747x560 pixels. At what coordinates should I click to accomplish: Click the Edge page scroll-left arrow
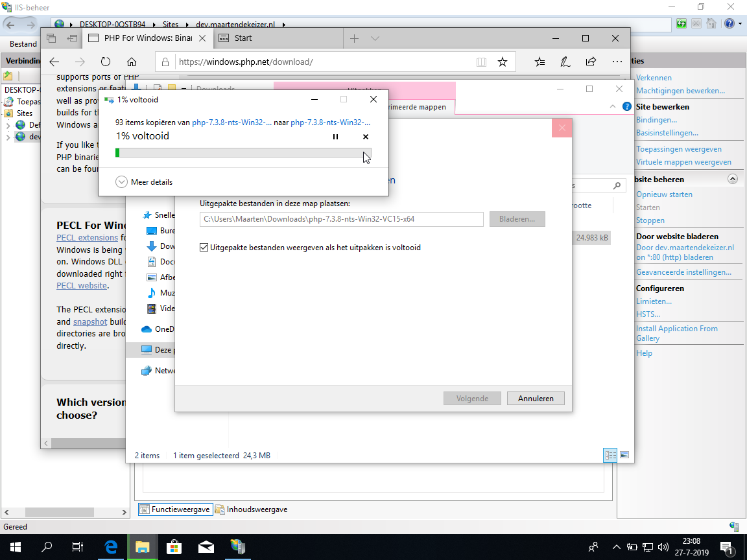46,443
